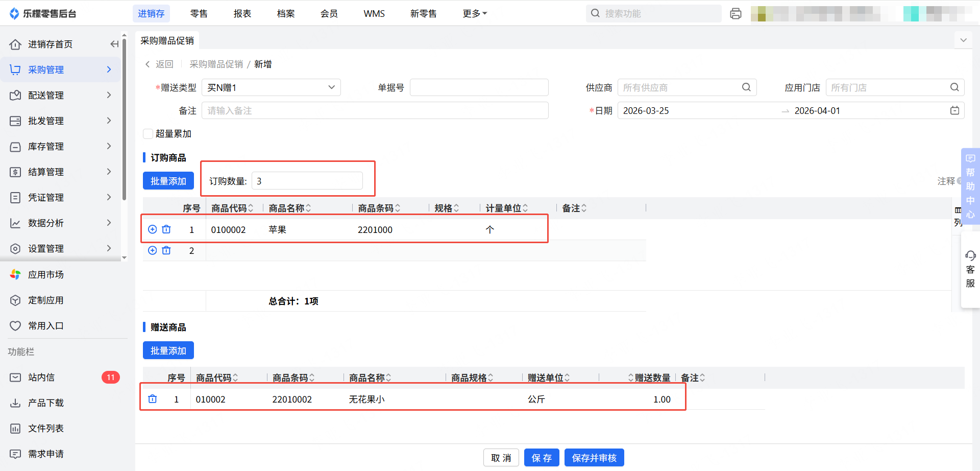Click the 乐檬零售后台 logo
The image size is (980, 471).
[43, 14]
